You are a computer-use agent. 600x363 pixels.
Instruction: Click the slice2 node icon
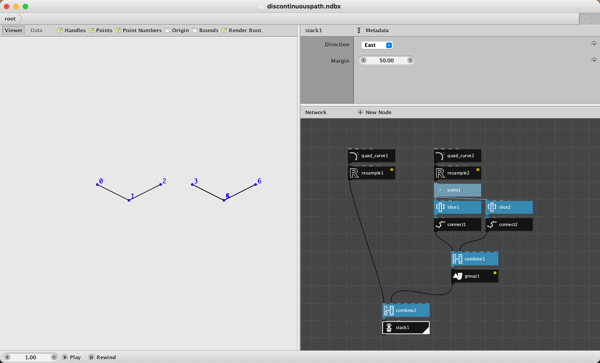pyautogui.click(x=492, y=207)
